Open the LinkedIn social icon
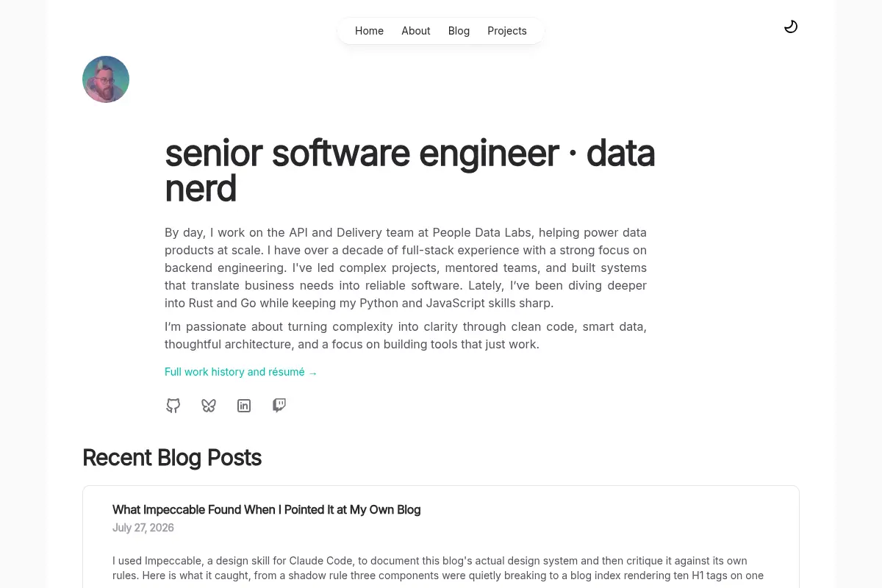Image resolution: width=882 pixels, height=588 pixels. click(244, 406)
